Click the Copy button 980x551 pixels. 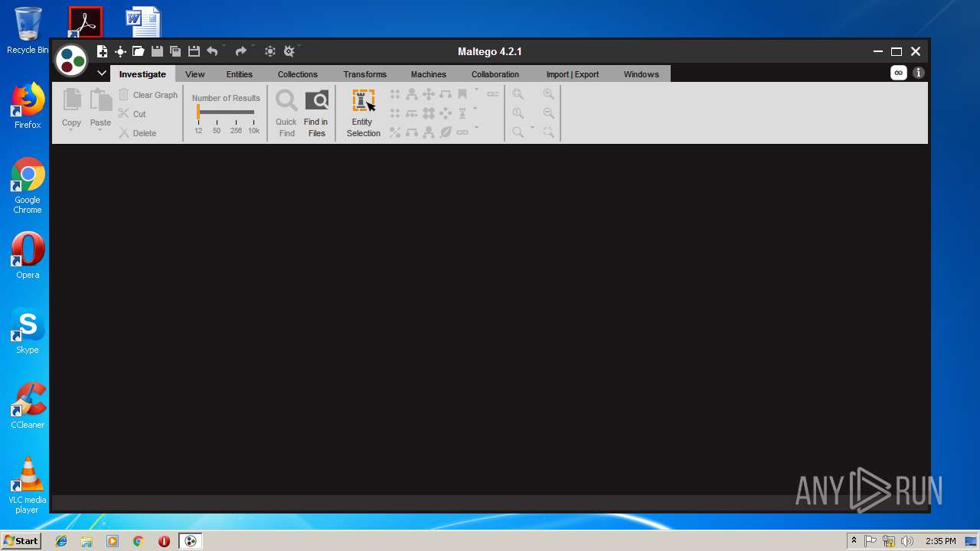click(71, 109)
